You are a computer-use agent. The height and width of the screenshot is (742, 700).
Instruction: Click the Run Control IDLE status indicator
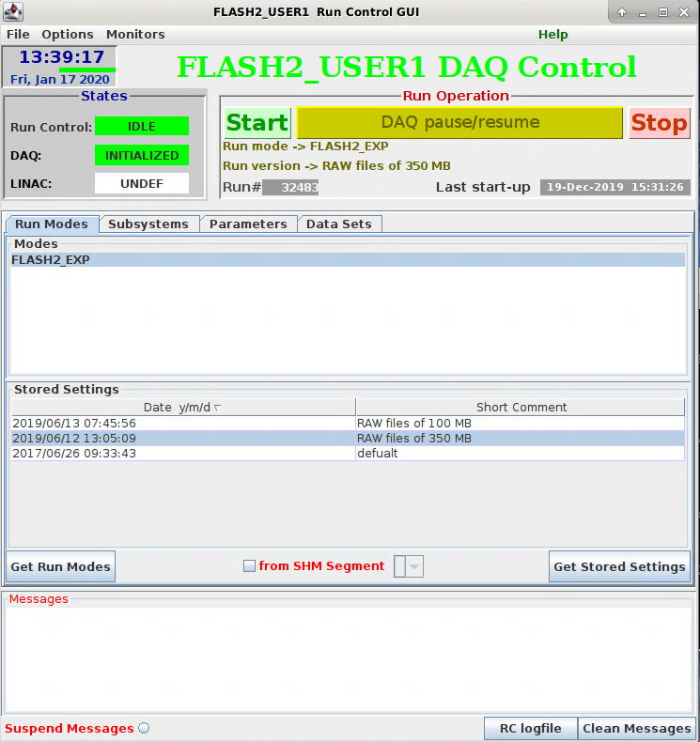(x=142, y=127)
